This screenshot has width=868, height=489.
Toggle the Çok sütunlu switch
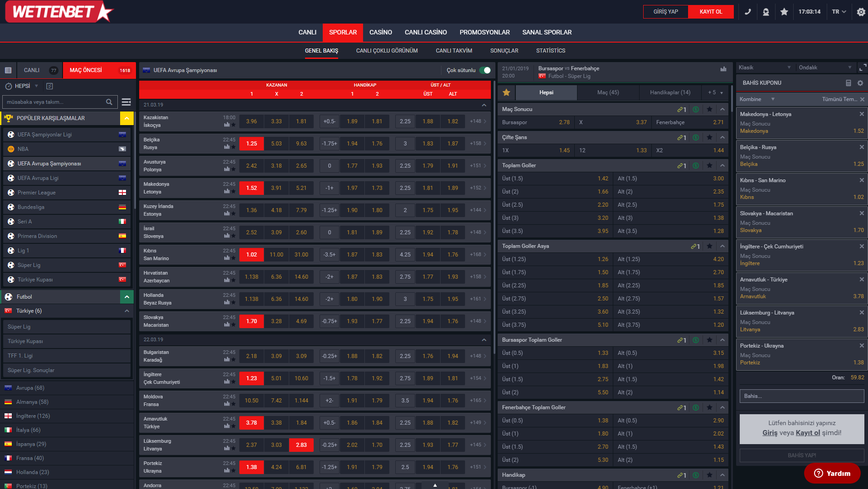485,70
